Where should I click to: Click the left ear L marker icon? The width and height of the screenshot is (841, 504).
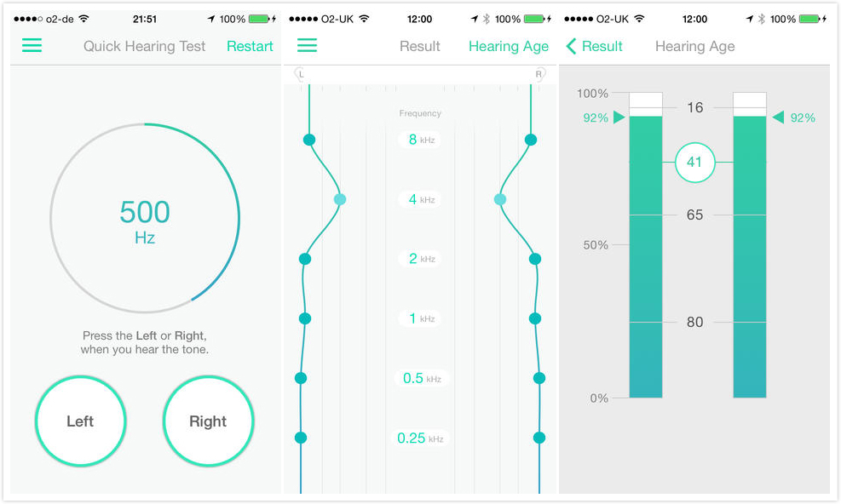click(x=300, y=75)
